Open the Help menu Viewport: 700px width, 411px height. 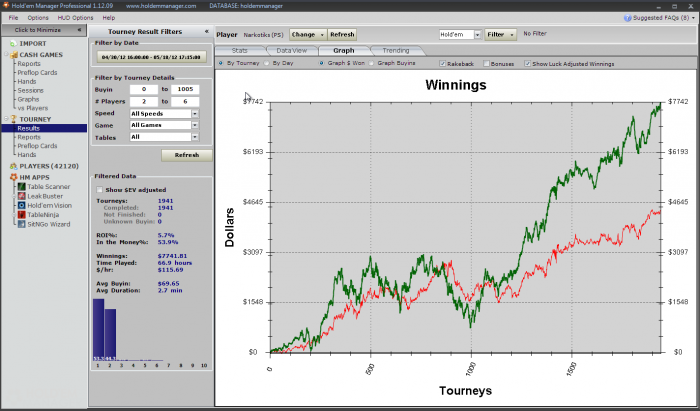click(x=108, y=18)
